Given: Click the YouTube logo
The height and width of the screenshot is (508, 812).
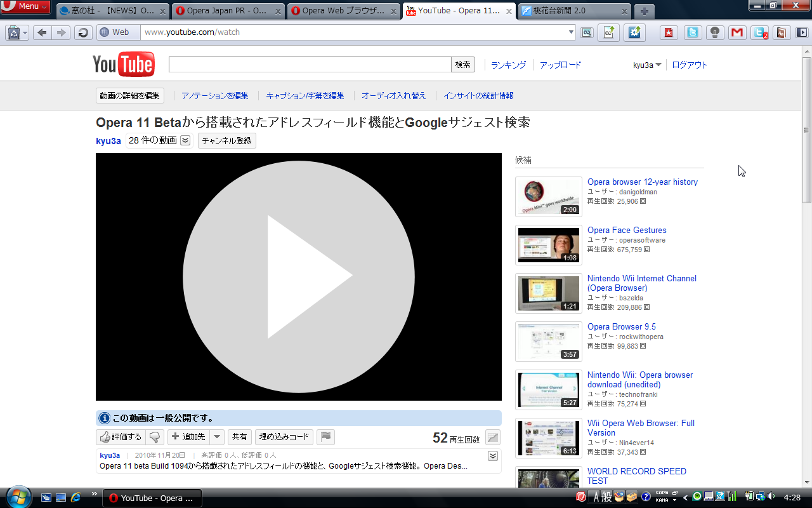Looking at the screenshot, I should click(123, 64).
